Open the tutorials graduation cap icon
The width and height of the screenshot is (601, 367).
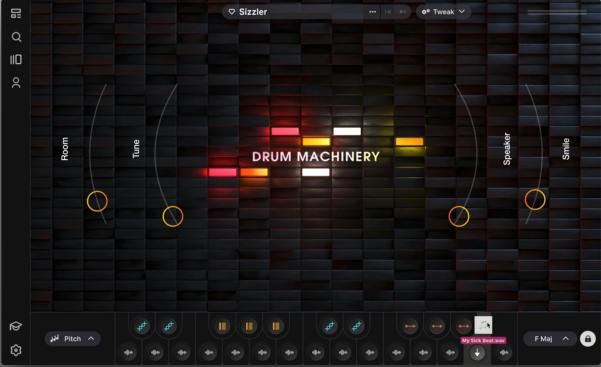tap(16, 326)
